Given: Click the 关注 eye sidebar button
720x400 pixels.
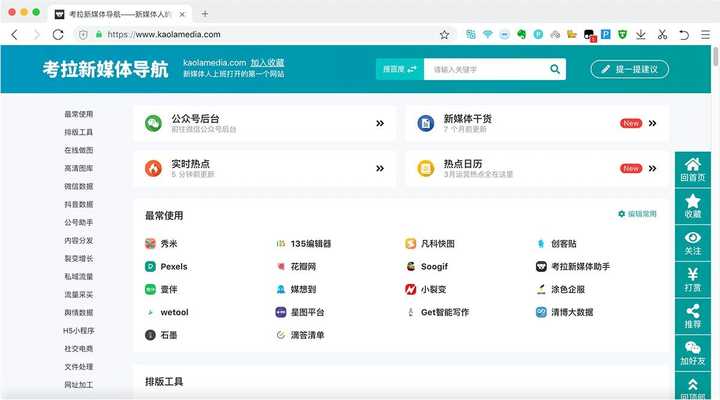Looking at the screenshot, I should point(692,243).
